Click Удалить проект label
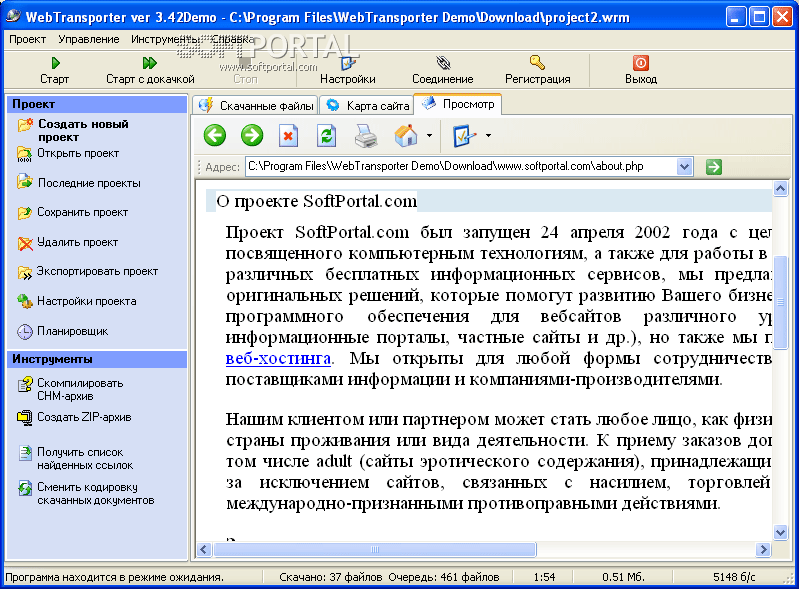Screen dimensions: 799x589 pyautogui.click(x=77, y=243)
